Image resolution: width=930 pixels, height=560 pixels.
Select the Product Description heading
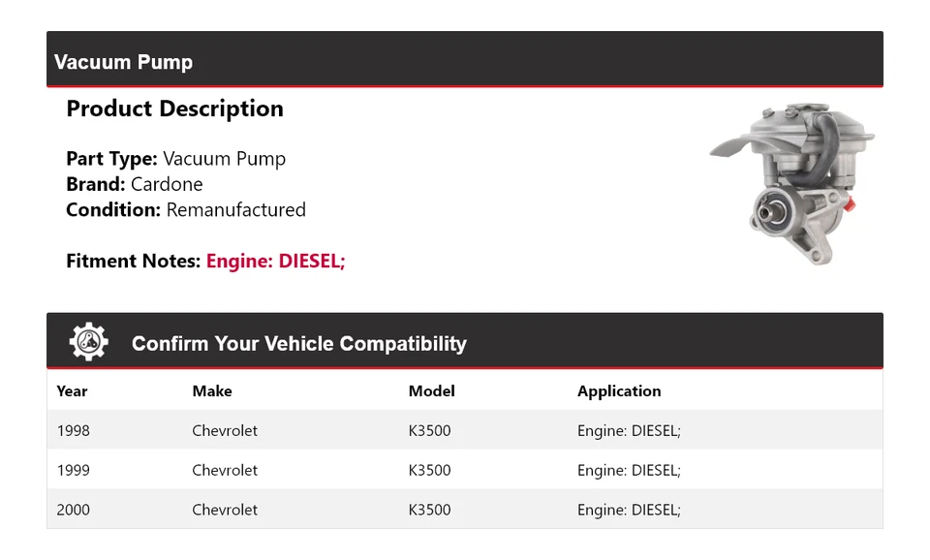tap(174, 109)
